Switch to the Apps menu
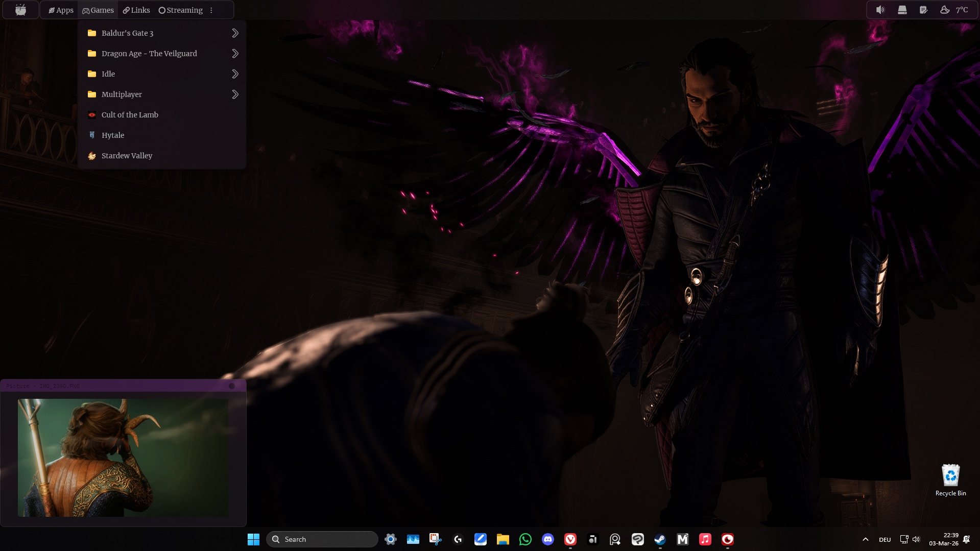Screen dimensions: 980x551 [x=61, y=10]
